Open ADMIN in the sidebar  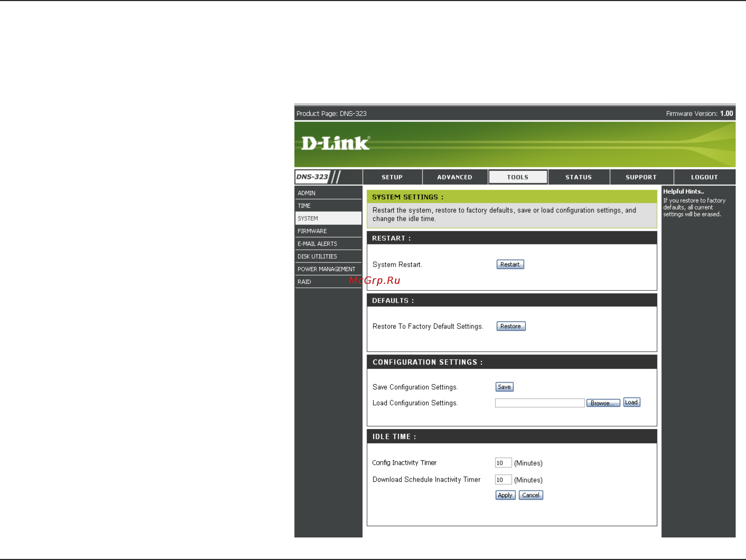(x=328, y=193)
